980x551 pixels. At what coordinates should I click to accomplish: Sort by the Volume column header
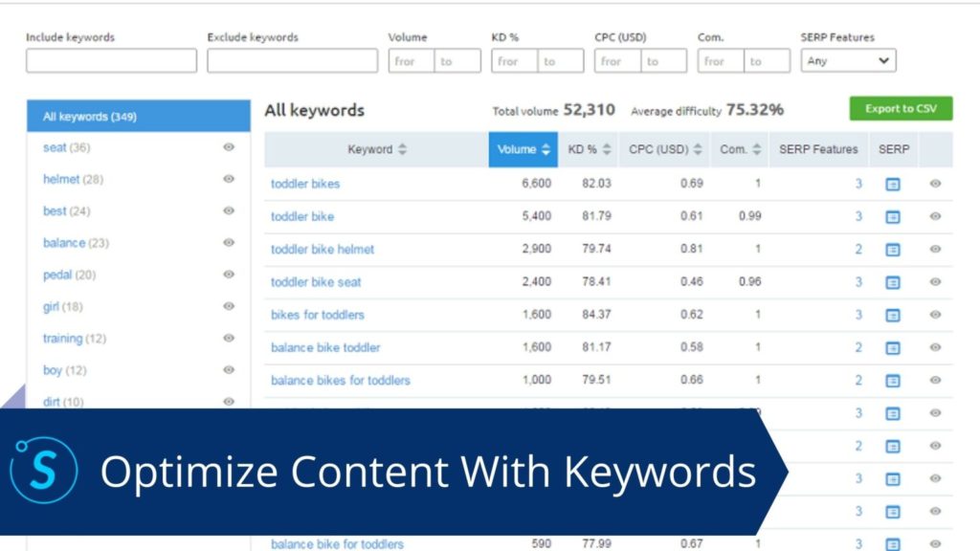523,149
